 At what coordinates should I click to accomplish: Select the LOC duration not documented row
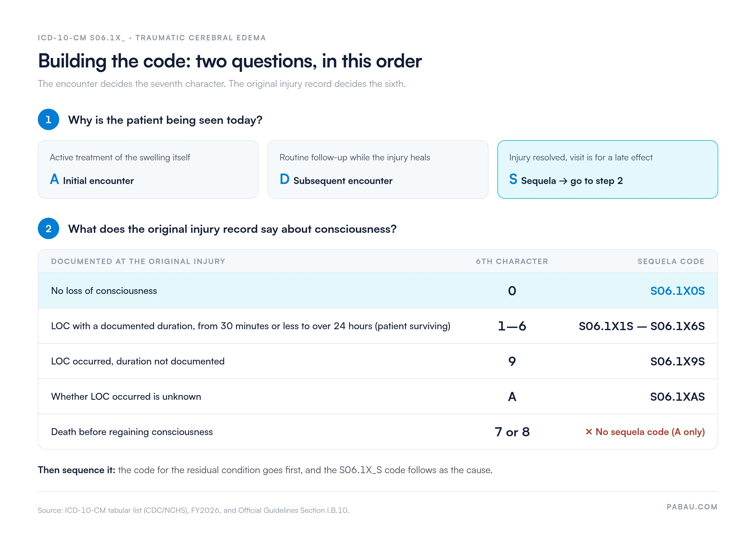click(x=378, y=361)
